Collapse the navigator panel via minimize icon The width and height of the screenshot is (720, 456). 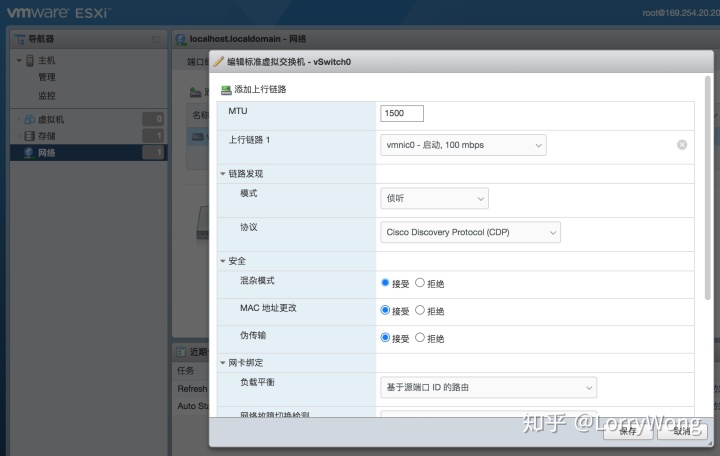[156, 39]
